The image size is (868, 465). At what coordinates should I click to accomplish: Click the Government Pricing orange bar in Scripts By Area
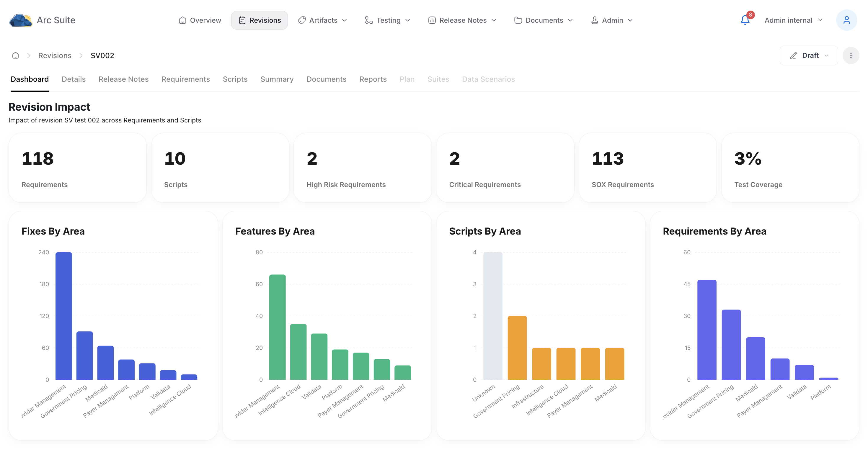tap(517, 348)
